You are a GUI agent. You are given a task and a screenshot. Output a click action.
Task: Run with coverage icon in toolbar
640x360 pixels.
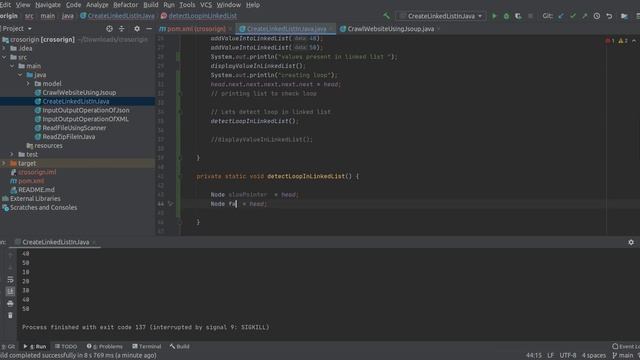tap(518, 16)
